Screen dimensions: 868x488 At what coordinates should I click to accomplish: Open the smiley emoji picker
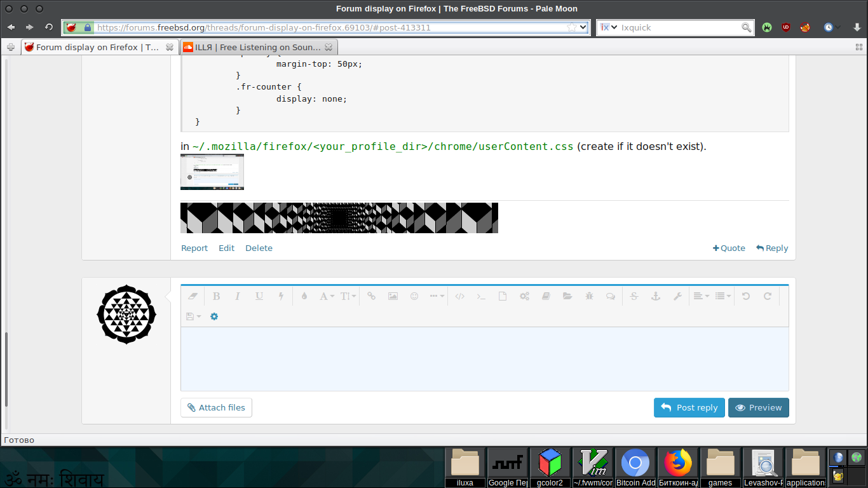coord(414,296)
